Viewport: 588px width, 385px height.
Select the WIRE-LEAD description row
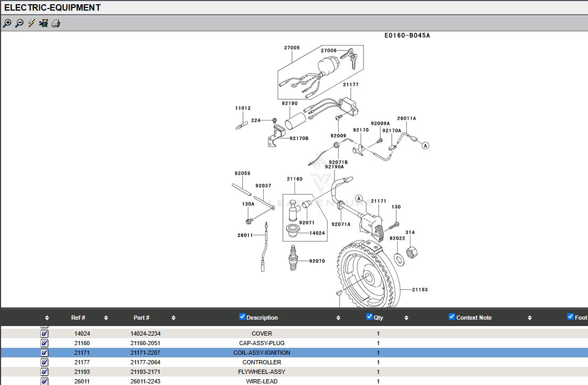click(x=262, y=381)
